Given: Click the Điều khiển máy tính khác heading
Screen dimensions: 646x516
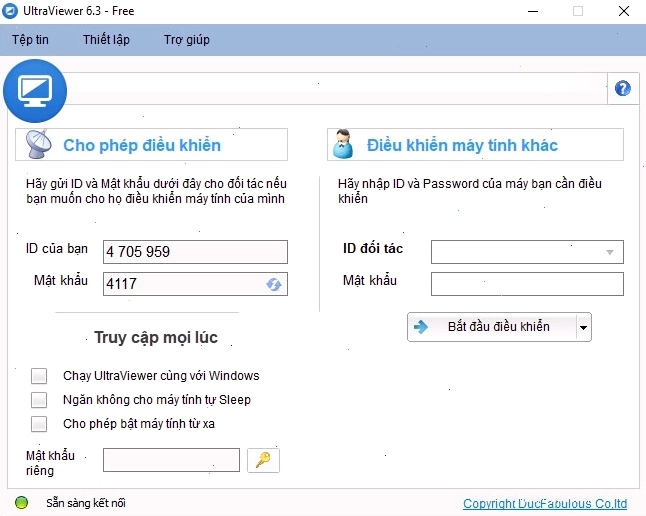Looking at the screenshot, I should (462, 145).
